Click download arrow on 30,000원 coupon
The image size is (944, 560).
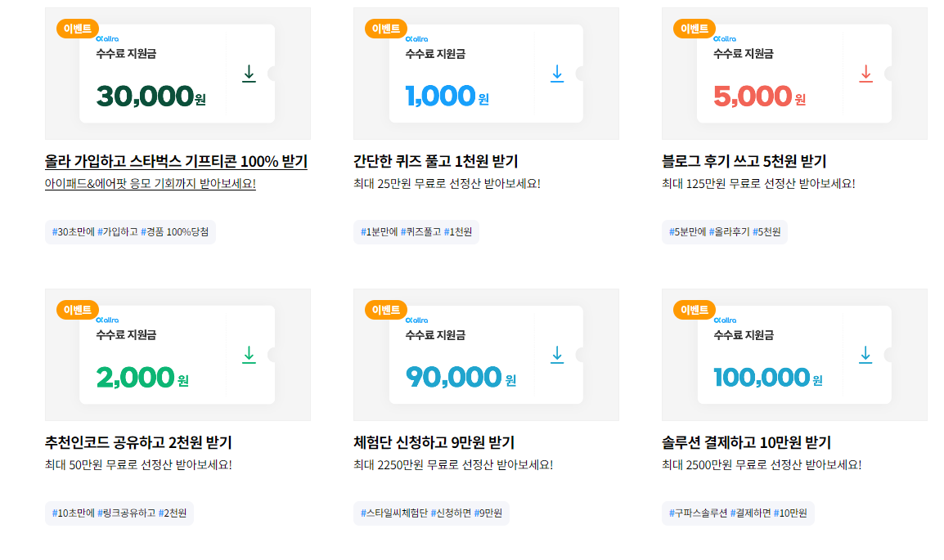click(249, 74)
